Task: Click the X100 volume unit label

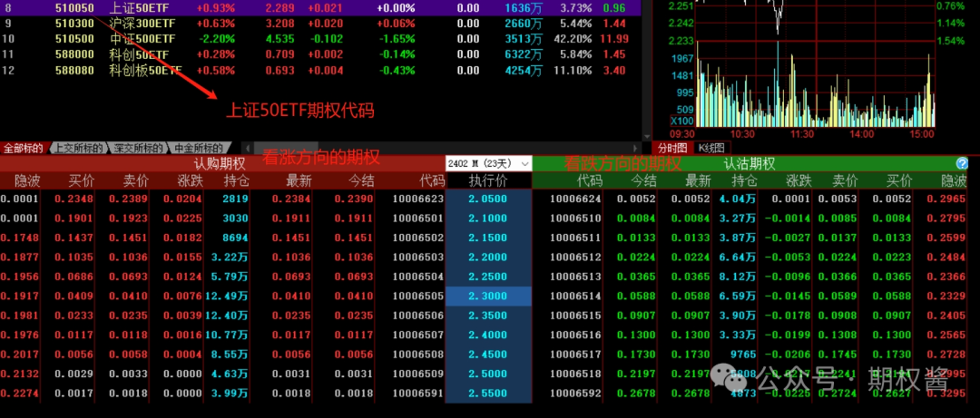Action: pyautogui.click(x=681, y=121)
